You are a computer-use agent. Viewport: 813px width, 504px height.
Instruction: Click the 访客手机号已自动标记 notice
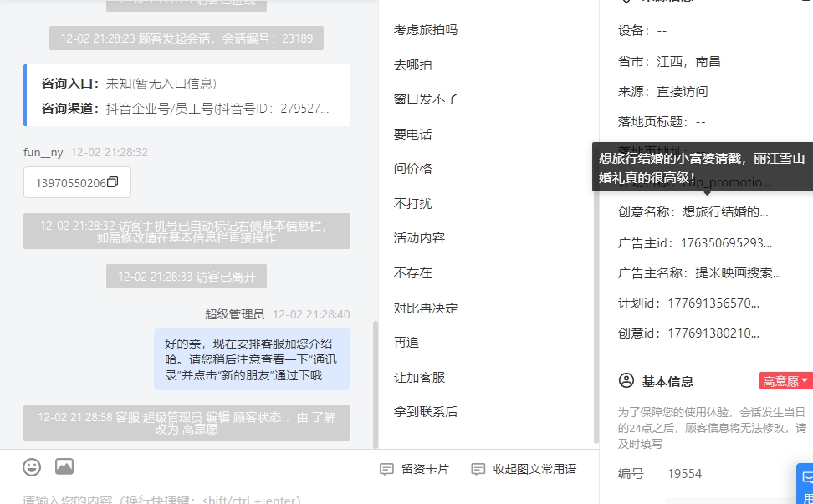click(187, 232)
